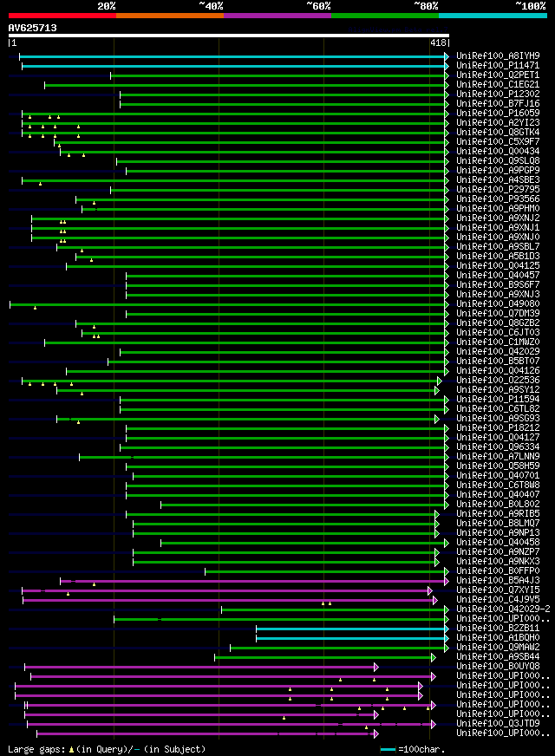The image size is (555, 756).
Task: Select the AV625713 query title
Action: pos(32,28)
